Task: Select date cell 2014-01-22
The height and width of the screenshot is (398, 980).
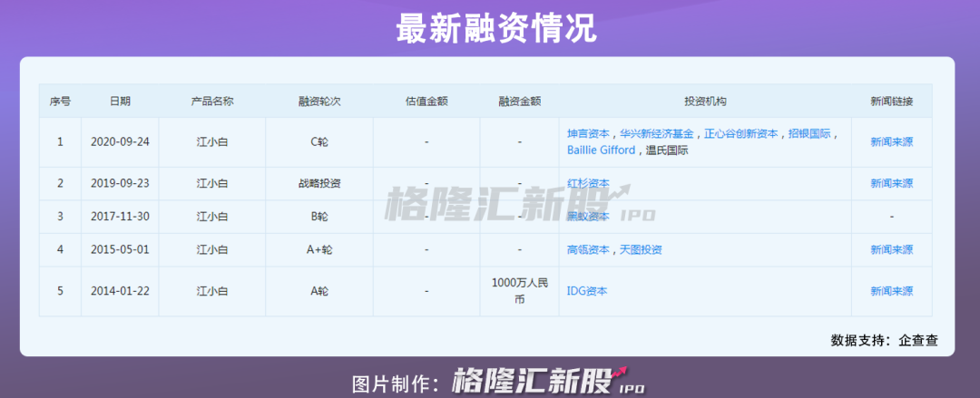Action: pyautogui.click(x=120, y=291)
